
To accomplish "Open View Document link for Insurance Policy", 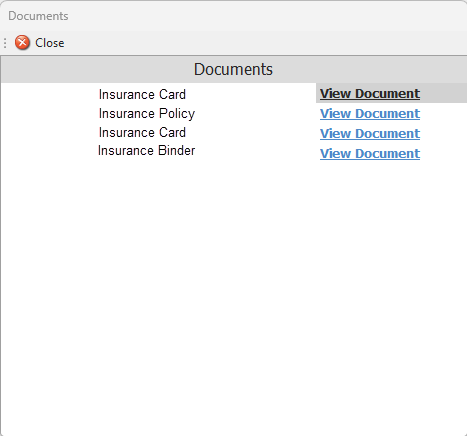I will pos(370,114).
